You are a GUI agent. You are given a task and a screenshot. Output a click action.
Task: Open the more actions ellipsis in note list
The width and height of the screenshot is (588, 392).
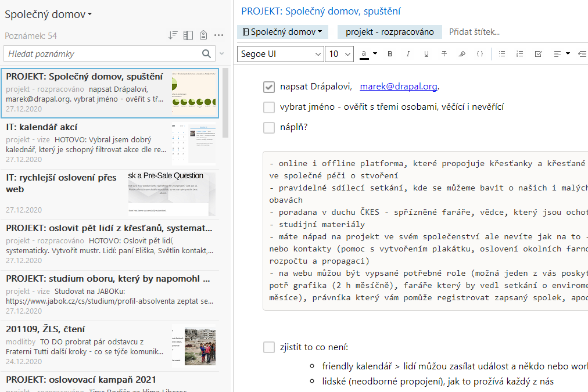tap(218, 35)
